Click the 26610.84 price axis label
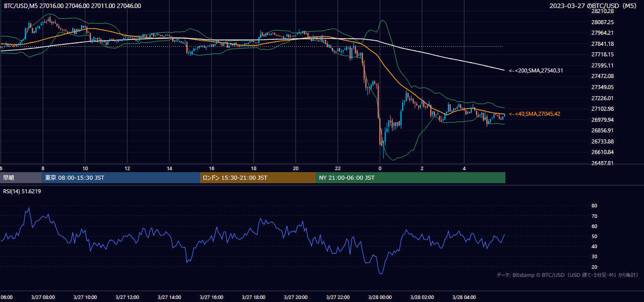The height and width of the screenshot is (302, 644). (603, 152)
